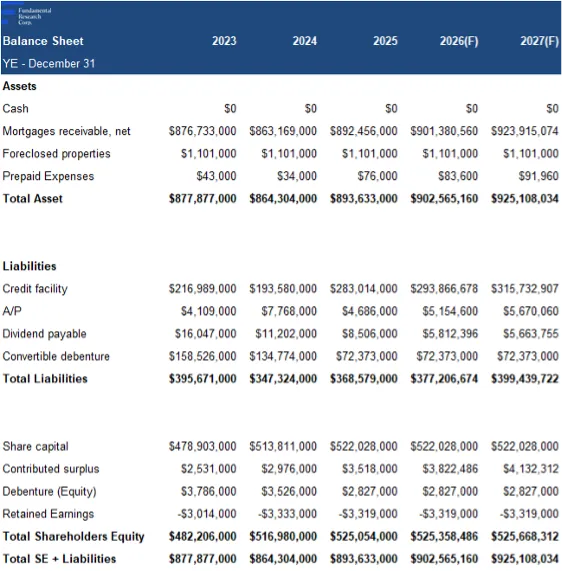Select the 2026(F) forecast column header
Screen dimensions: 562x572
459,41
